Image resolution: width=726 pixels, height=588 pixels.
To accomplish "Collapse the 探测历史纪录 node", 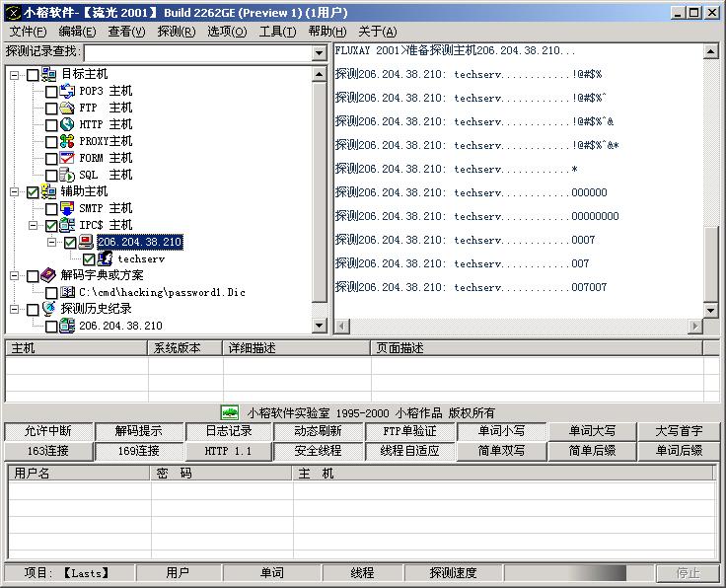I will (15, 309).
